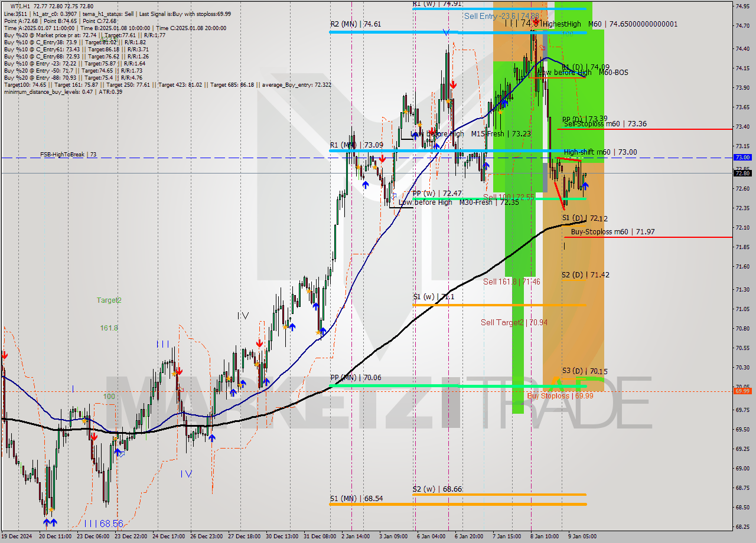Select the '6 Jan 04:00' time label

click(x=431, y=537)
